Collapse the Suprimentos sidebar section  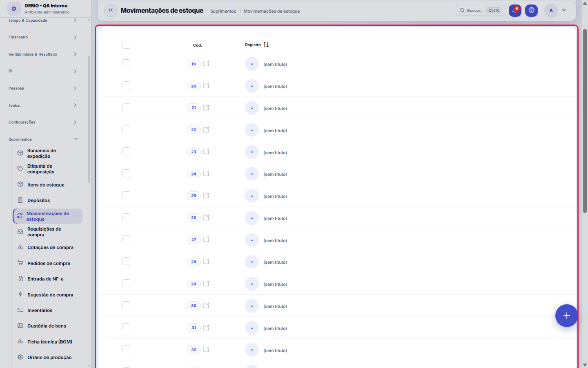click(x=43, y=139)
